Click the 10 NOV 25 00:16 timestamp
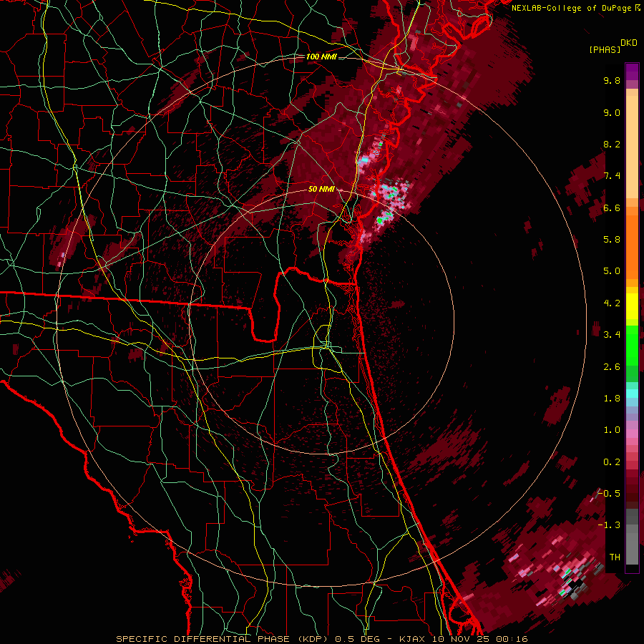Screen dimensions: 644x644 click(x=479, y=639)
